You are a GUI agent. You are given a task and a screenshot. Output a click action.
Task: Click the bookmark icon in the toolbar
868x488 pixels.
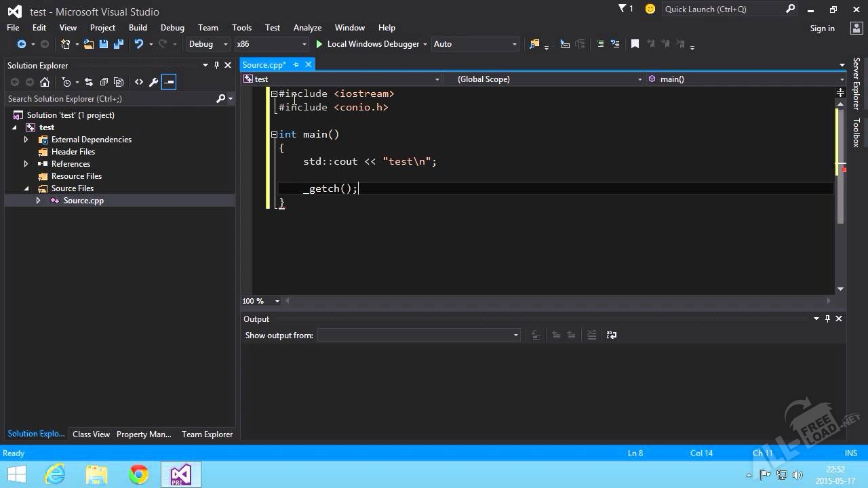tap(635, 44)
